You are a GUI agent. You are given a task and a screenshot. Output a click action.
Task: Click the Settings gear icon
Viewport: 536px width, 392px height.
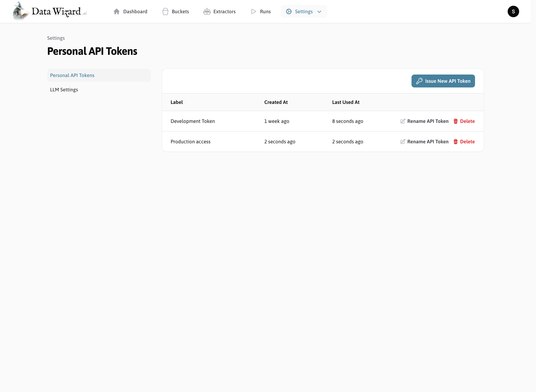point(288,11)
